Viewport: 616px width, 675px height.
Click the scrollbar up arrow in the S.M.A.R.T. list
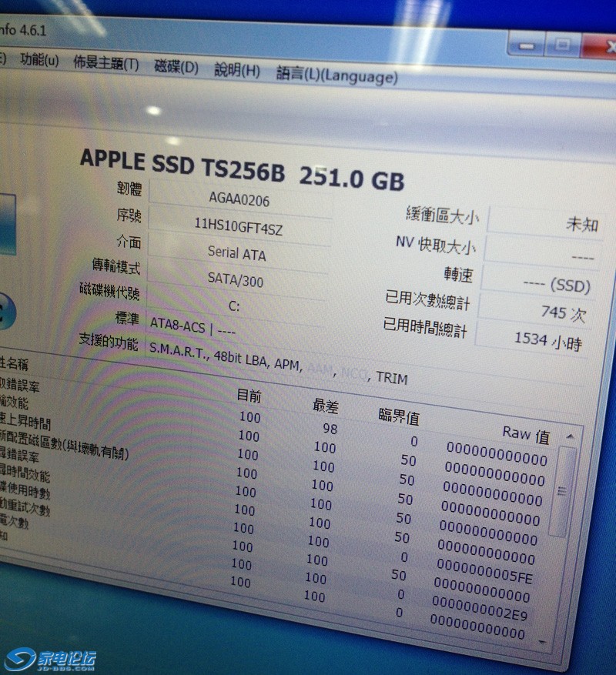[571, 437]
